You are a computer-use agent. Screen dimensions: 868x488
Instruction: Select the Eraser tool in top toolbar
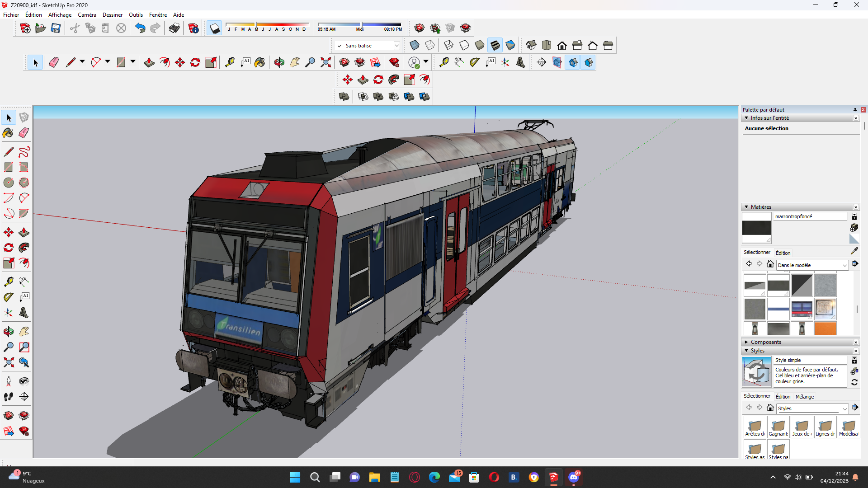[54, 62]
